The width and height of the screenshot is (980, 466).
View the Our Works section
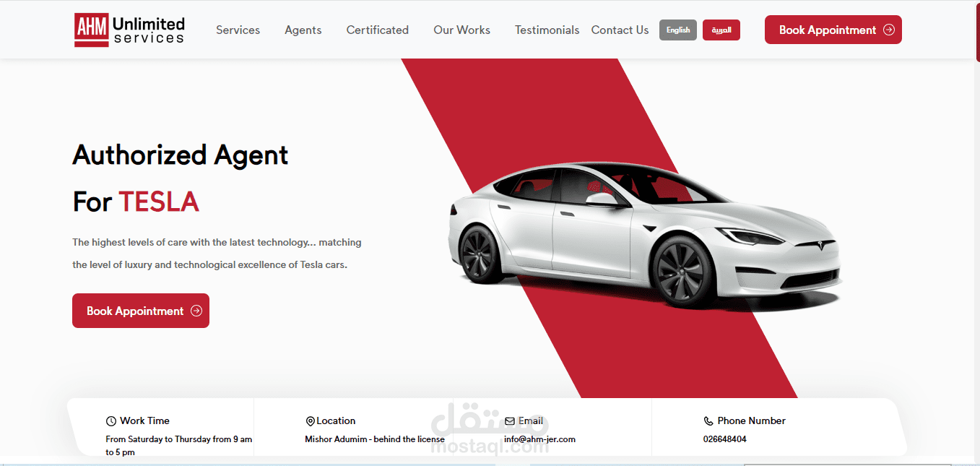[461, 30]
